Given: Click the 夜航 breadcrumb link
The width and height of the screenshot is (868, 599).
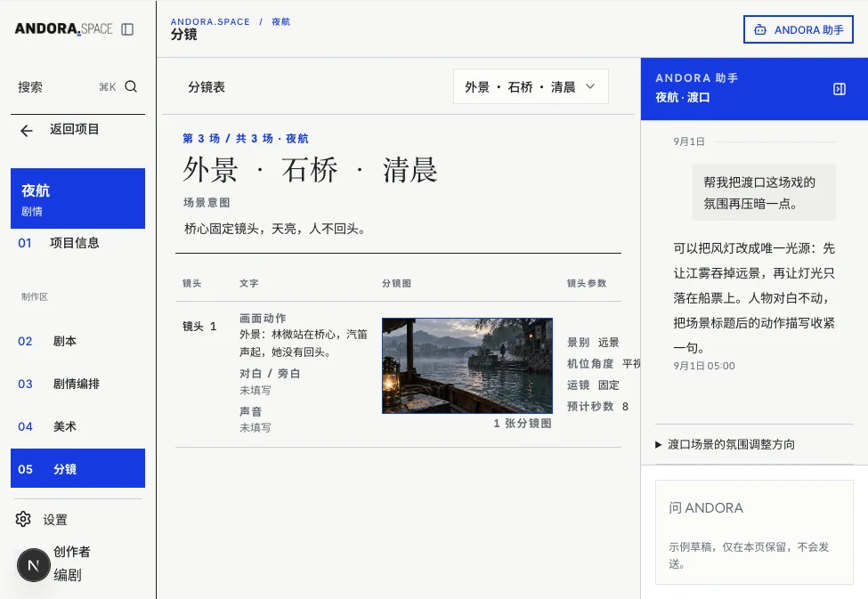Looking at the screenshot, I should click(x=280, y=21).
